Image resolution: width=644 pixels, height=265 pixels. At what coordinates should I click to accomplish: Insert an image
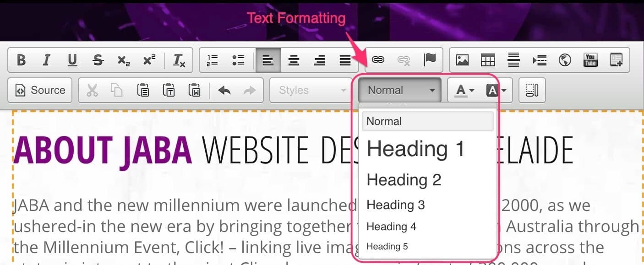coord(462,60)
